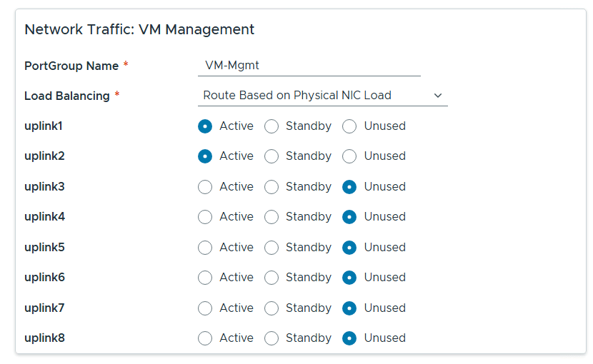Set uplink1 to Standby
This screenshot has height=364, width=593.
point(271,126)
